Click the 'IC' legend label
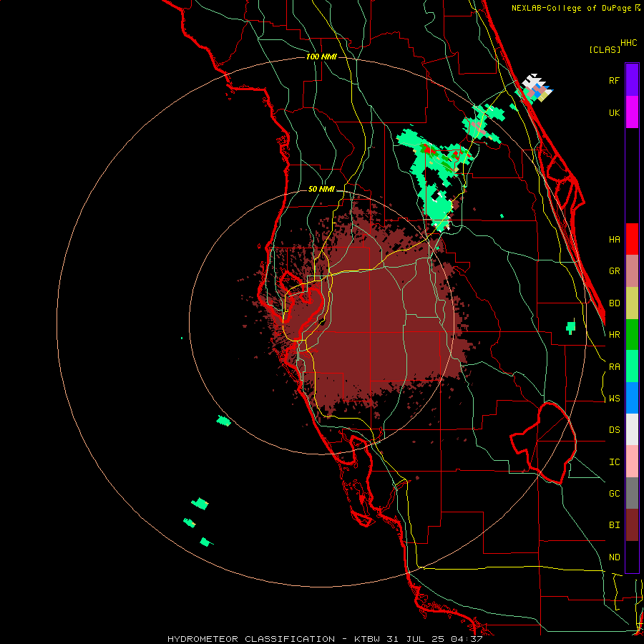This screenshot has width=644, height=644. click(x=614, y=462)
